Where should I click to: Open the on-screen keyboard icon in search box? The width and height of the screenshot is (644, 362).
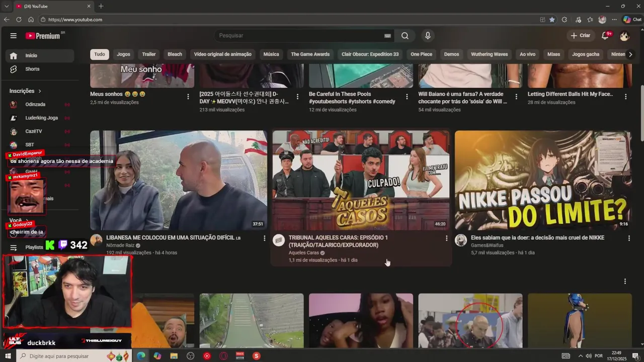(x=387, y=36)
